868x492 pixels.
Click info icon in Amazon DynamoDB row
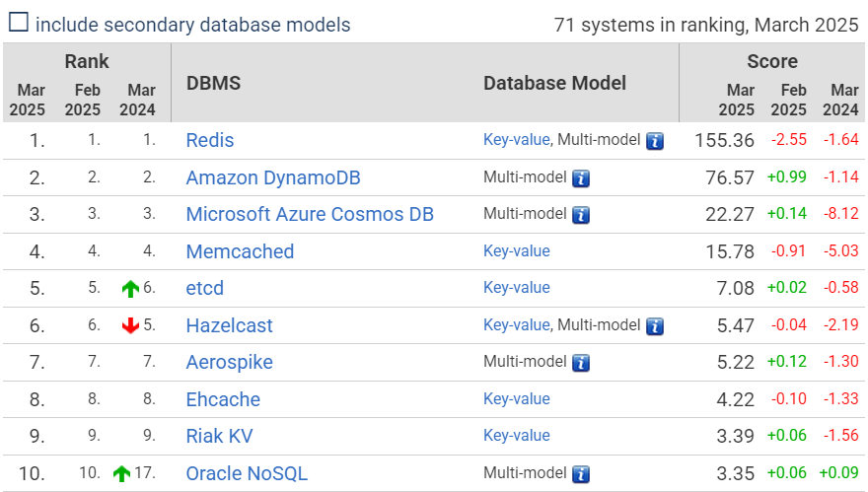point(581,178)
